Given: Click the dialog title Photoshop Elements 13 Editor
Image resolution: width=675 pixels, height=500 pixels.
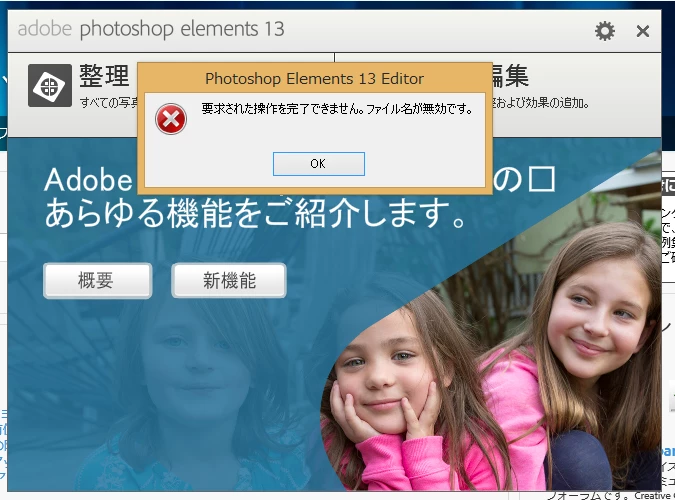Looking at the screenshot, I should pyautogui.click(x=314, y=78).
